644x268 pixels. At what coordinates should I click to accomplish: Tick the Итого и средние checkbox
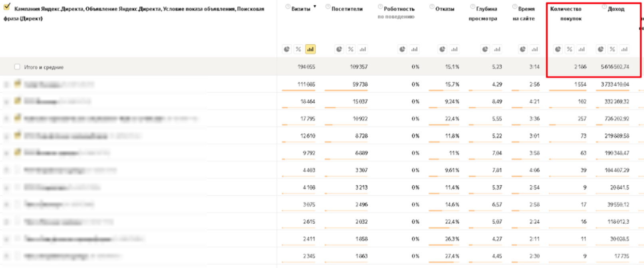(x=17, y=67)
